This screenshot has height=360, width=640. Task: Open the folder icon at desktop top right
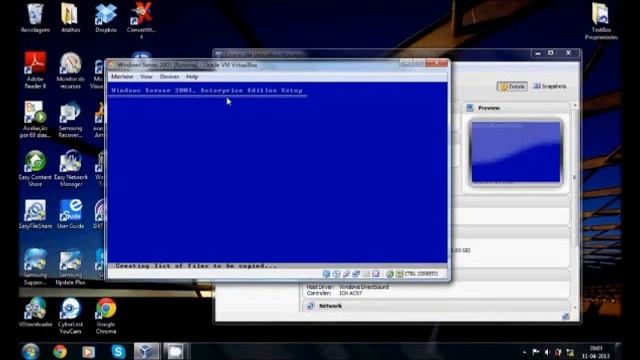coord(601,21)
